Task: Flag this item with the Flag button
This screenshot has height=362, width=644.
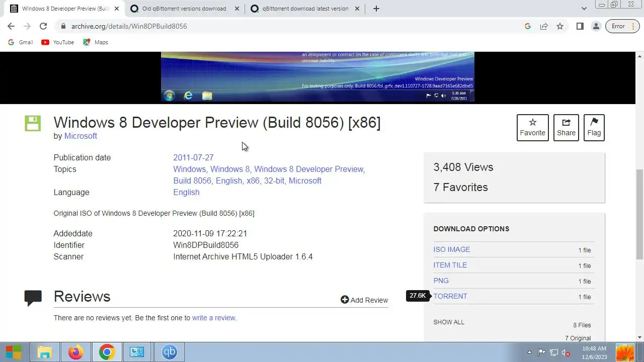Action: (x=594, y=128)
